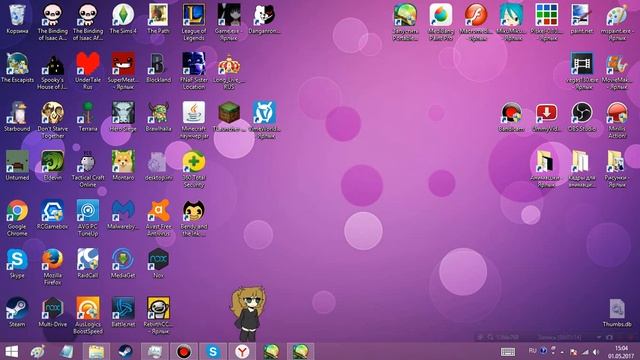Launch Spooky's House of Jump Scares shortcut

click(x=53, y=71)
